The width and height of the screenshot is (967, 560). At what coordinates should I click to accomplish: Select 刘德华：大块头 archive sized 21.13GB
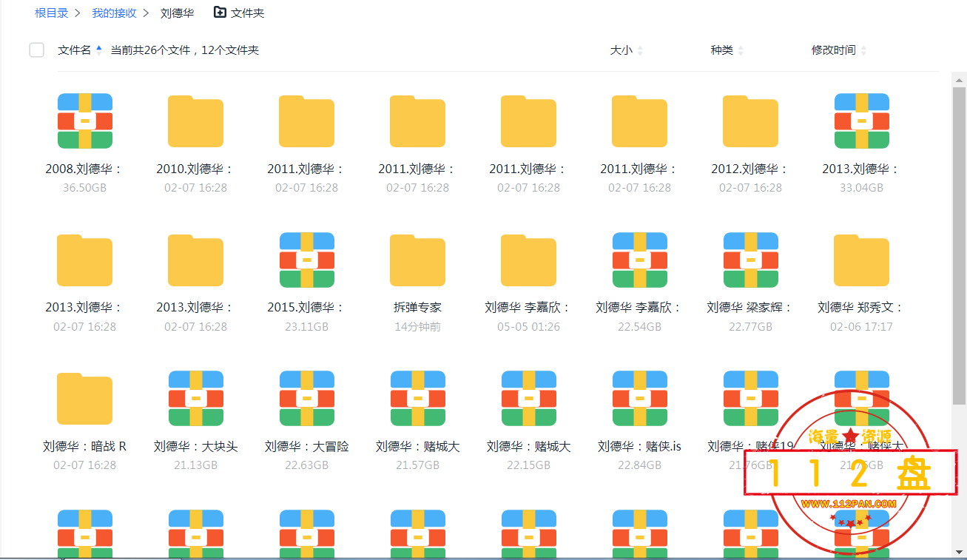point(195,399)
